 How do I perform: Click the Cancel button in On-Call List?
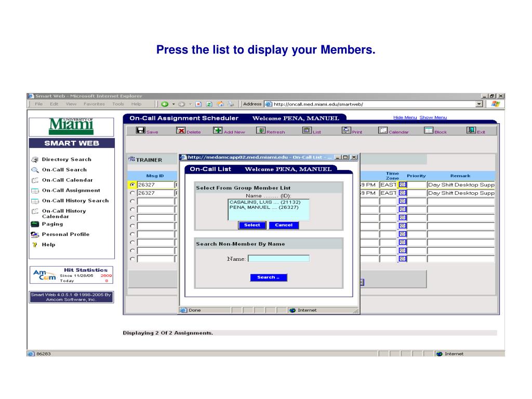284,225
